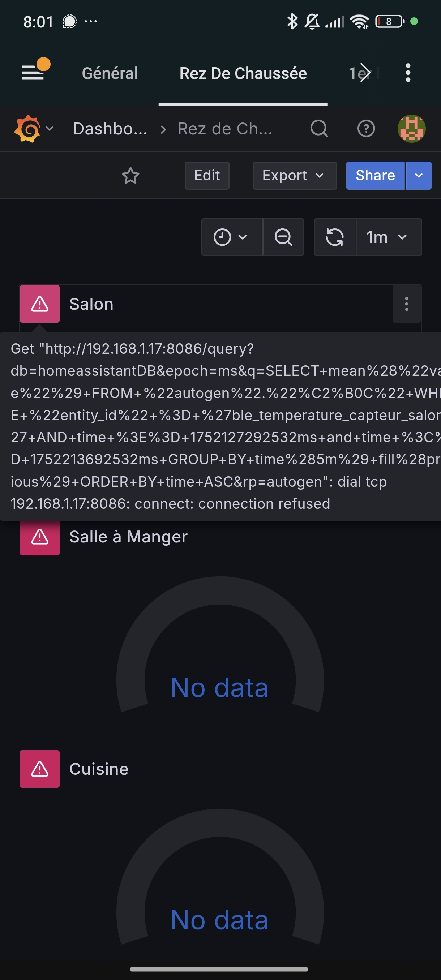Star this dashboard as favorite

(x=130, y=176)
